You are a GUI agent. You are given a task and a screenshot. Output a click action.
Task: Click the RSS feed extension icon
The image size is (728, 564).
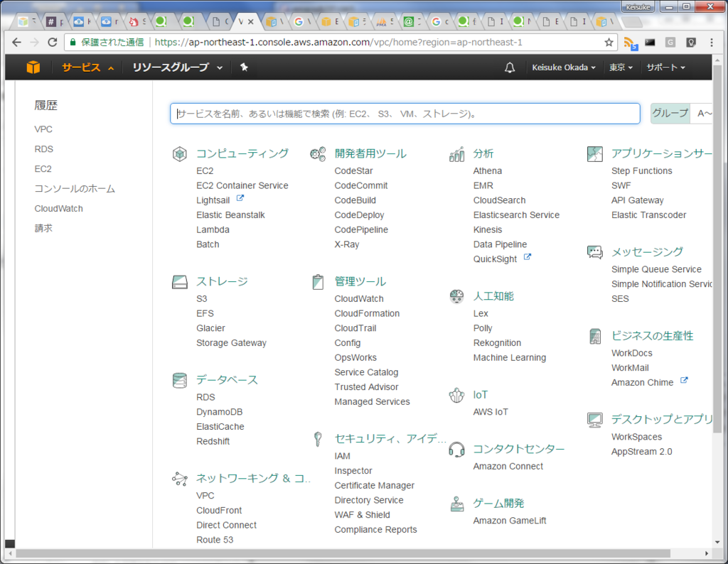tap(630, 43)
